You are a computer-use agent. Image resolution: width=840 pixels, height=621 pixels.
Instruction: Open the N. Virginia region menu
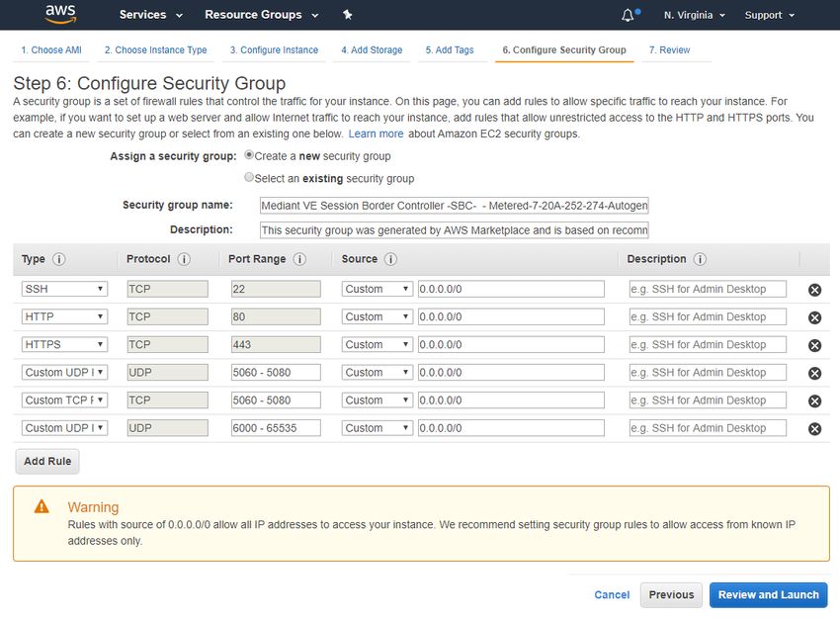(x=695, y=15)
